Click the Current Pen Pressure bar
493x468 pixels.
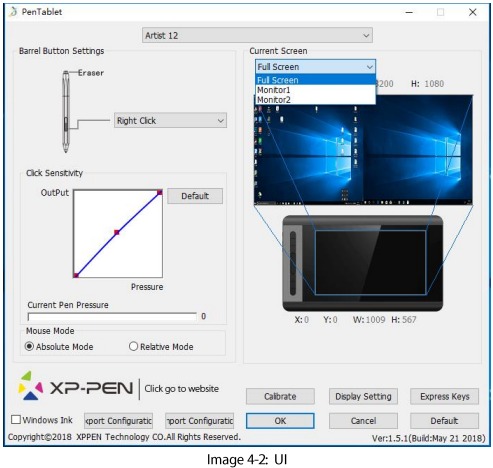pyautogui.click(x=112, y=317)
